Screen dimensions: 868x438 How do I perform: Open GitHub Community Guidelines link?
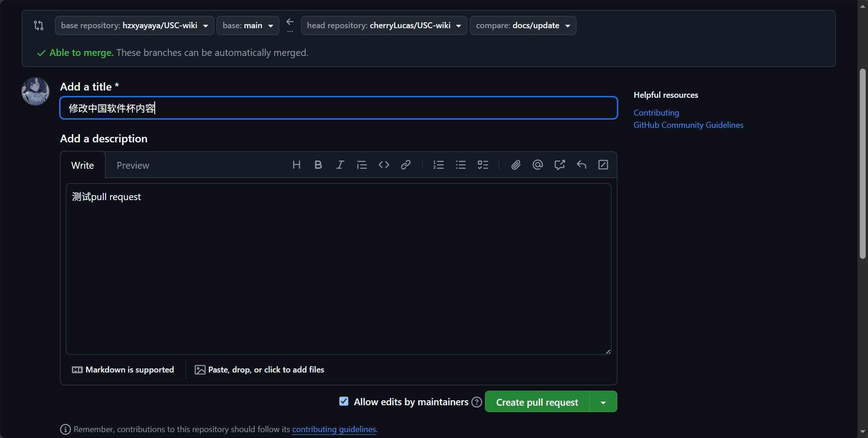coord(689,125)
